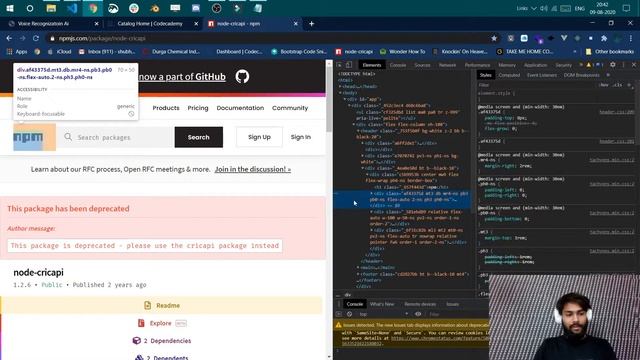Open the Chrome three-dot menu
The image size is (640, 360).
coord(631,38)
